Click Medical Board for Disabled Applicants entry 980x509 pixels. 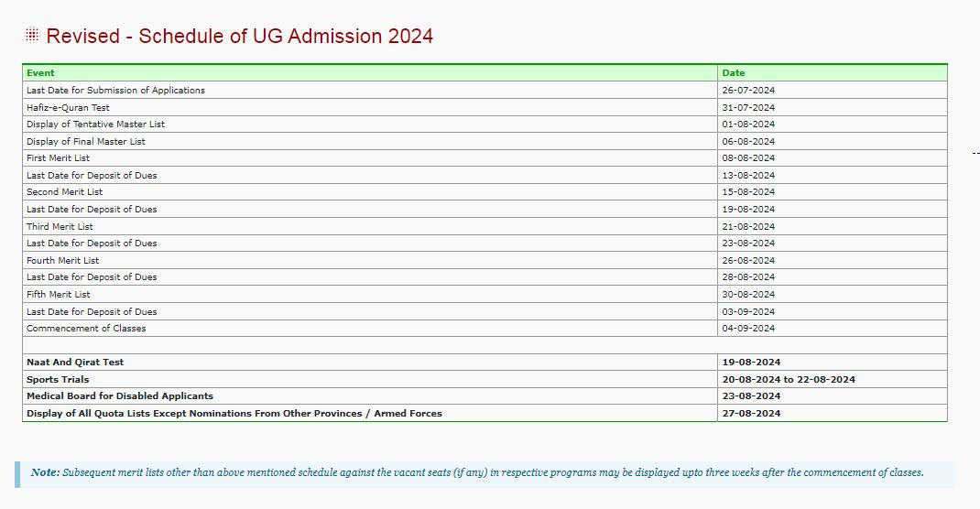click(119, 396)
